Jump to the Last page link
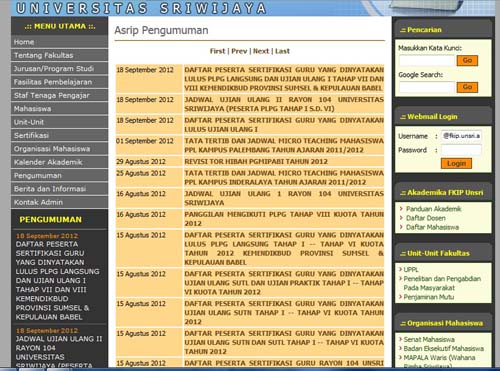The height and width of the screenshot is (371, 500). coord(282,51)
